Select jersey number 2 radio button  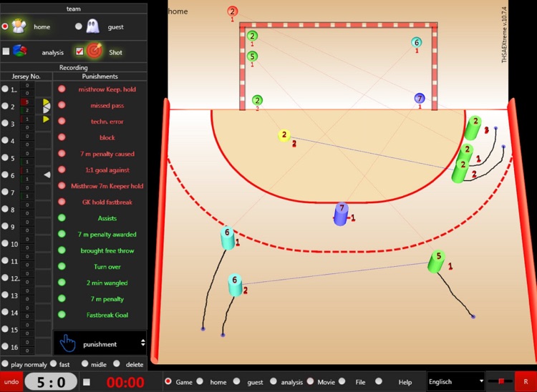[5, 106]
